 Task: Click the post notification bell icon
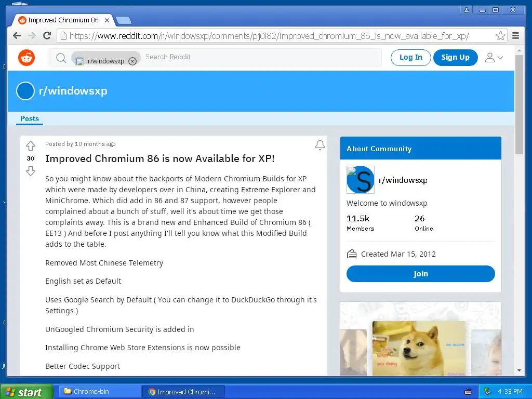click(x=320, y=145)
